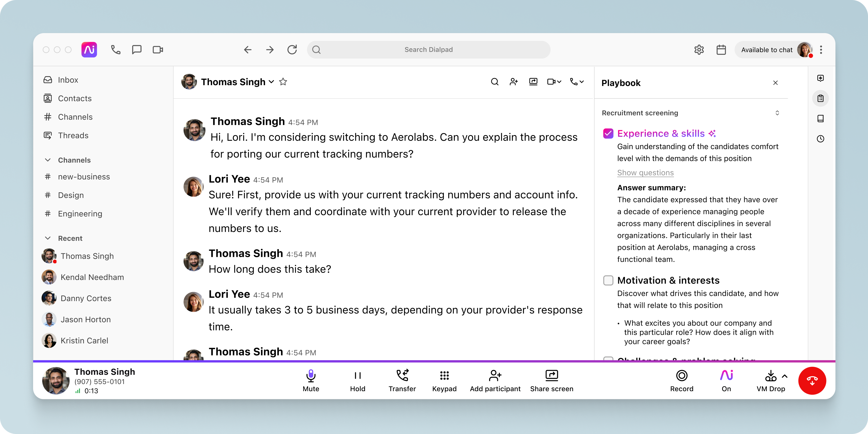Put the call on Hold
Screen dimensions: 868x434
358,380
